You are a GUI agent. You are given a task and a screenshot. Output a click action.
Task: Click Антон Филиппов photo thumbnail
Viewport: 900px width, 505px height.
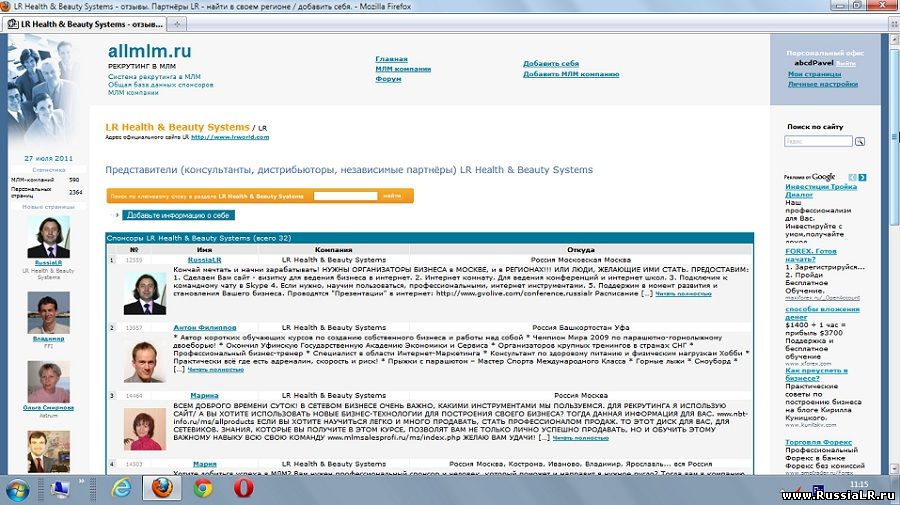pyautogui.click(x=145, y=362)
